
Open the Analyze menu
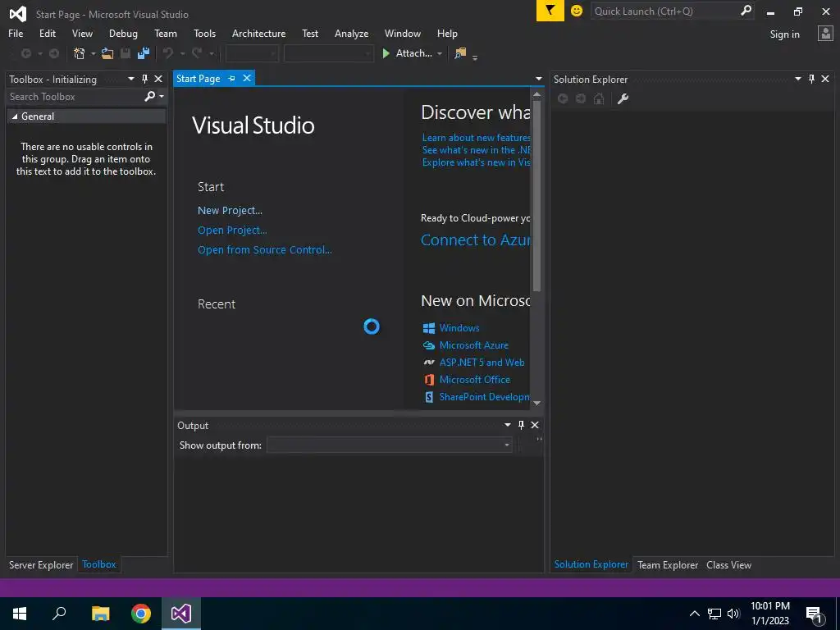(x=351, y=33)
